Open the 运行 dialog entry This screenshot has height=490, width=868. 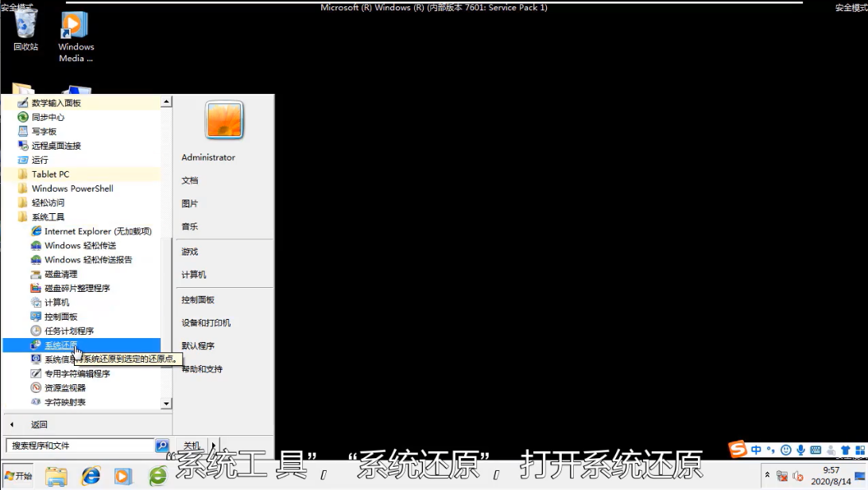81,160
